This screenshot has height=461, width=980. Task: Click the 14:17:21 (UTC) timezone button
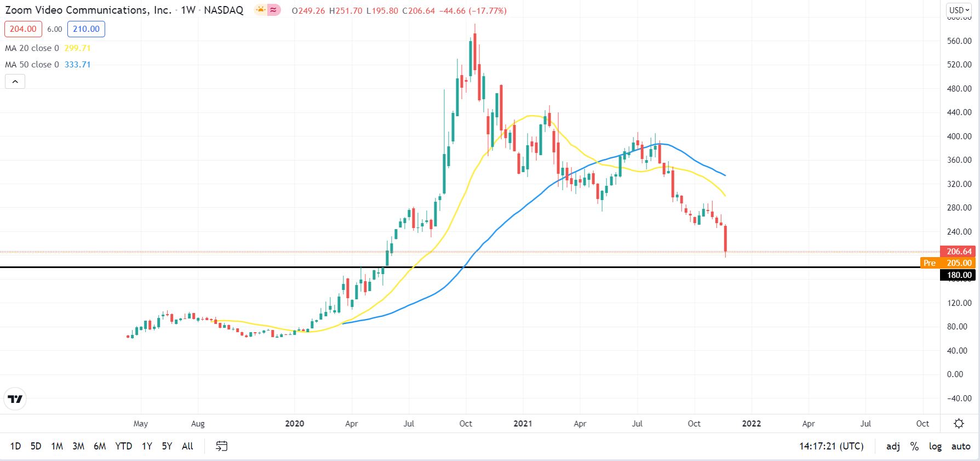(x=832, y=446)
